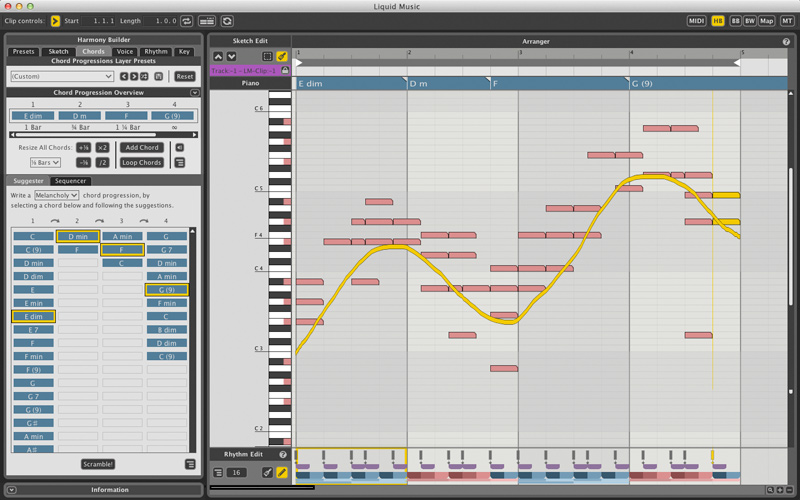This screenshot has width=800, height=500.
Task: Open the Sequencer tab
Action: (71, 181)
